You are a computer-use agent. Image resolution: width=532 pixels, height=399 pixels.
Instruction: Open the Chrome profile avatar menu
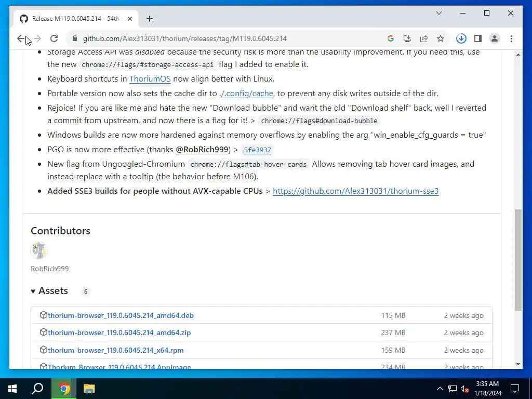coord(495,38)
